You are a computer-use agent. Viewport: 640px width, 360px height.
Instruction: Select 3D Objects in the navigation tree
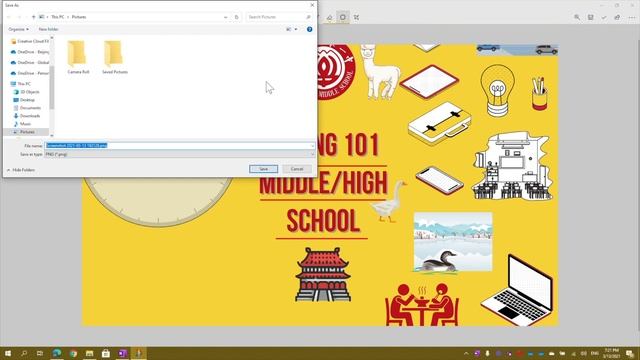tap(27, 92)
